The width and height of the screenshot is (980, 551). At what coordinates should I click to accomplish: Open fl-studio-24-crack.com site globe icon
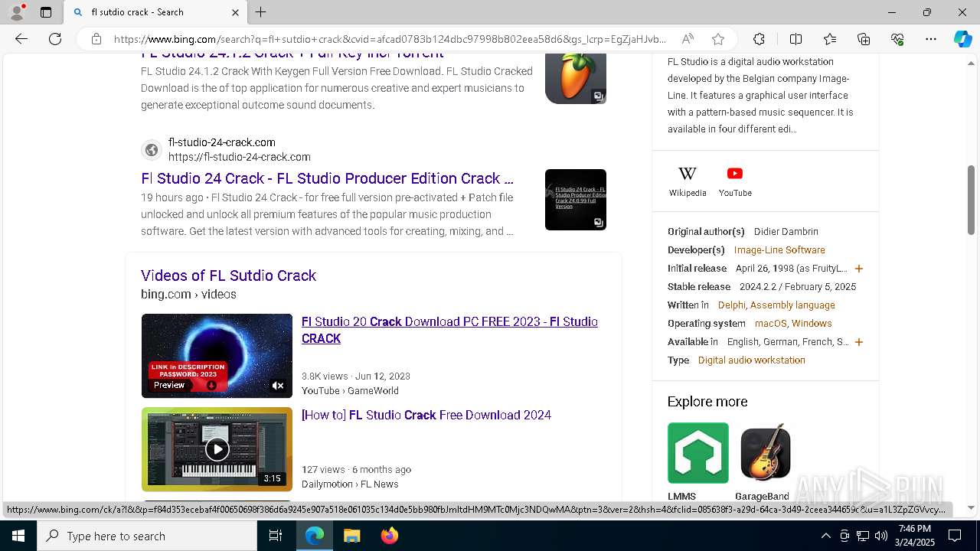[152, 150]
